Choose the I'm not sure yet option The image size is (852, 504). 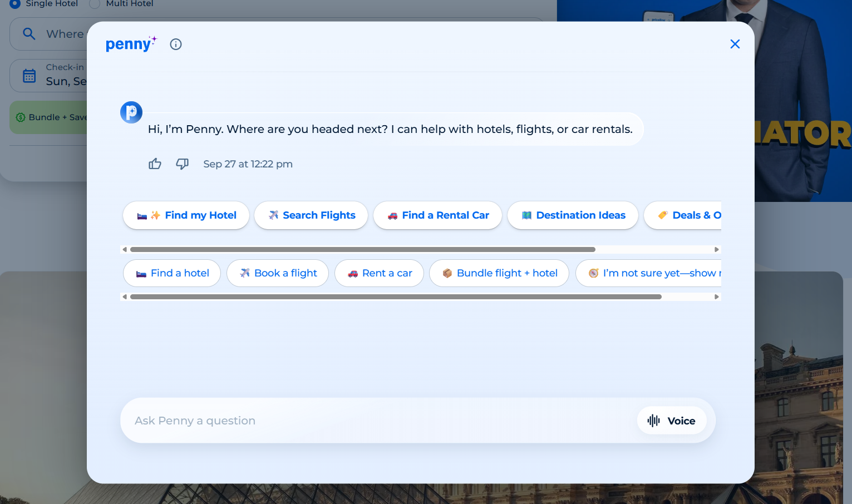tap(649, 273)
